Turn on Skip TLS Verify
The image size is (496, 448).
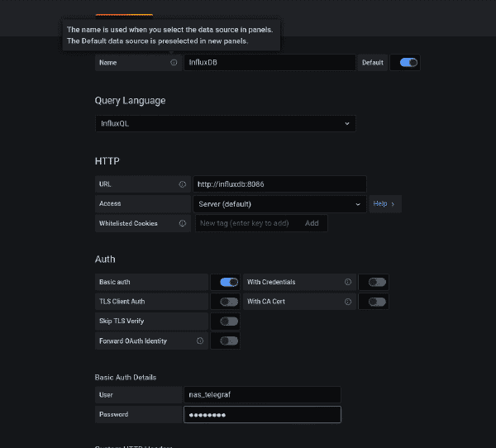(229, 322)
